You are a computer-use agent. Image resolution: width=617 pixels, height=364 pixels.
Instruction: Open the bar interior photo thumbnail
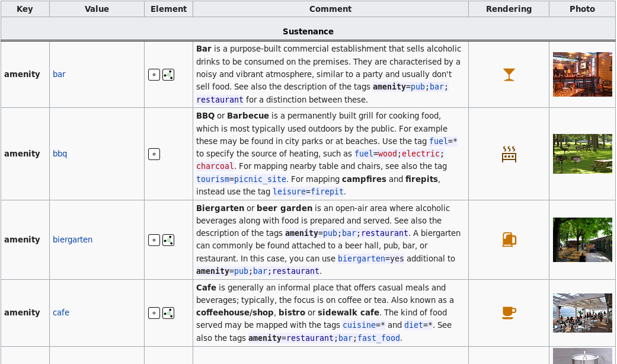click(582, 75)
